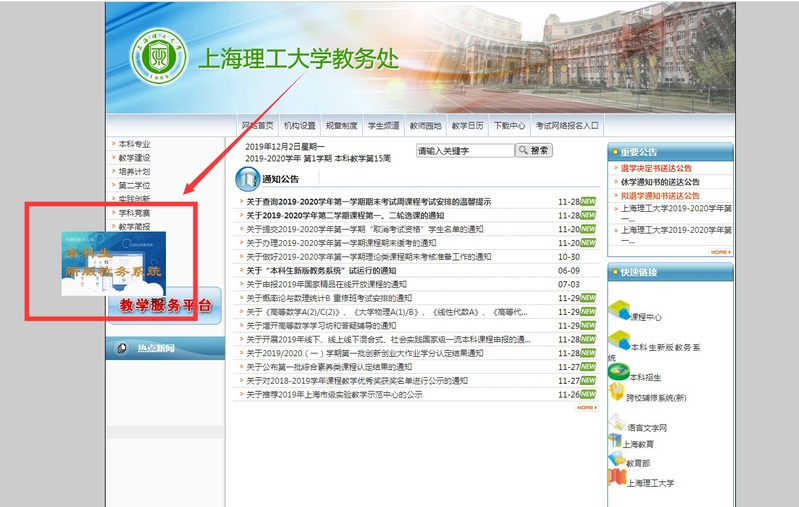799x507 pixels.
Task: Open the 上海理工大学 map icon
Action: tap(617, 477)
